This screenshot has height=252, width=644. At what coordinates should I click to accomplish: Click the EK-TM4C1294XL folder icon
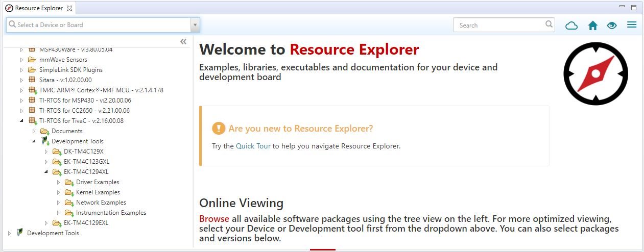[57, 172]
